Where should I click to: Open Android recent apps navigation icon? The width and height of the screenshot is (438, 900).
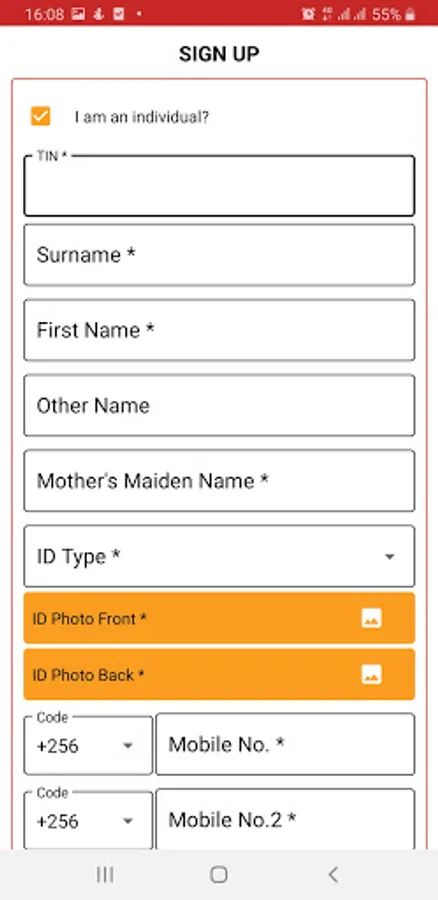pos(104,874)
